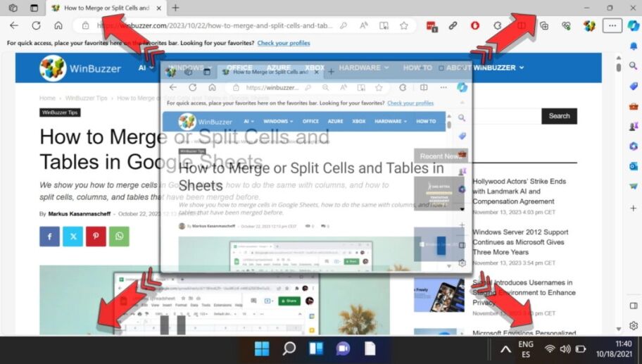642x364 pixels.
Task: Open sidebar settings gear
Action: click(x=634, y=325)
